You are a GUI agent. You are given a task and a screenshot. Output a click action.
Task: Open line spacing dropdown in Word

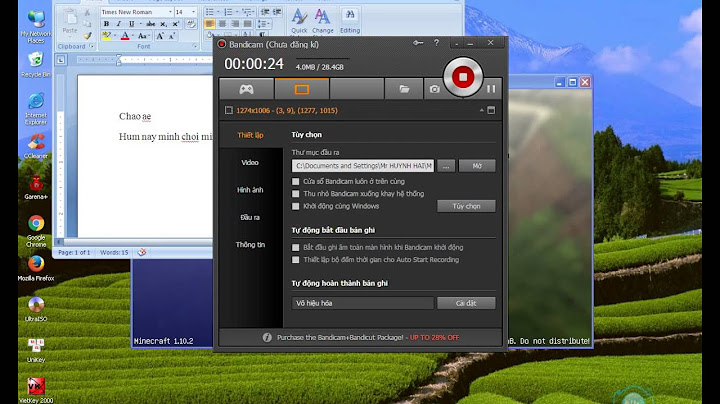(x=264, y=24)
